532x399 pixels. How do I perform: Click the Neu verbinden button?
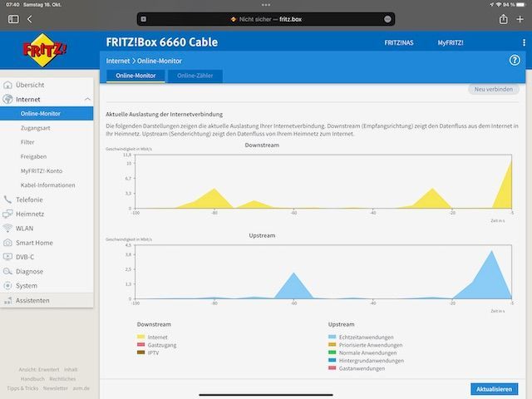[x=493, y=89]
